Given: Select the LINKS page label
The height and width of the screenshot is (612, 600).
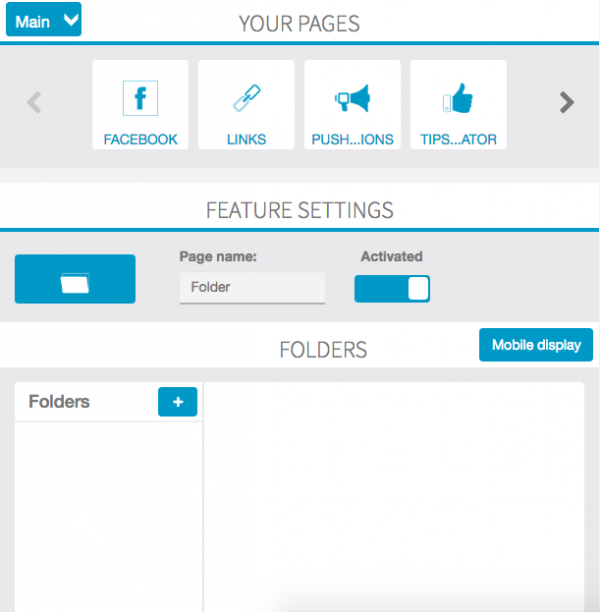Looking at the screenshot, I should [246, 139].
